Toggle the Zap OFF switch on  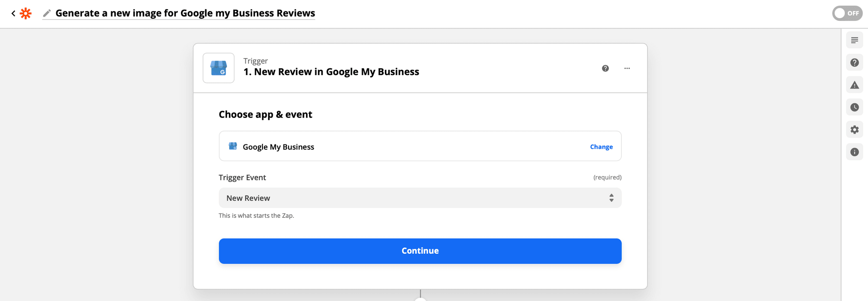click(x=847, y=13)
